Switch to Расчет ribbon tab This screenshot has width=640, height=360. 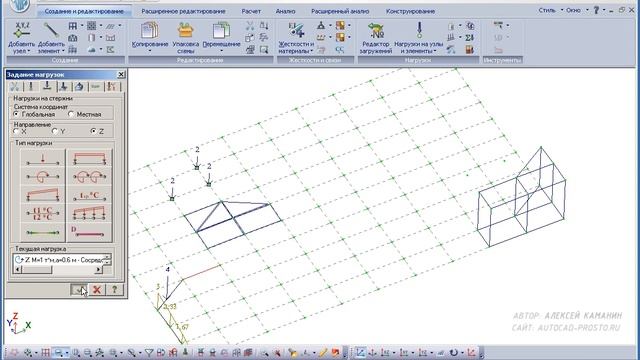251,11
